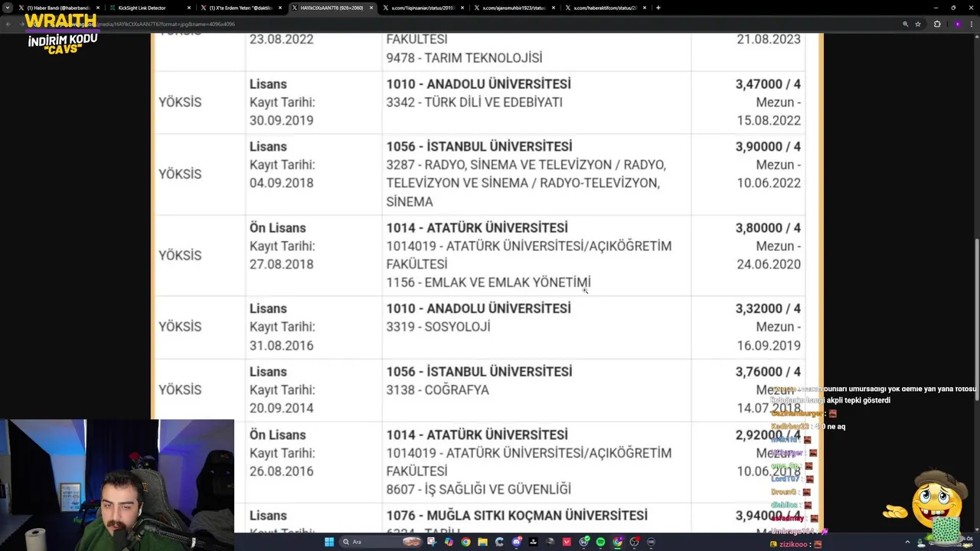Open the File Explorer taskbar icon
This screenshot has height=551, width=980.
coord(482,542)
